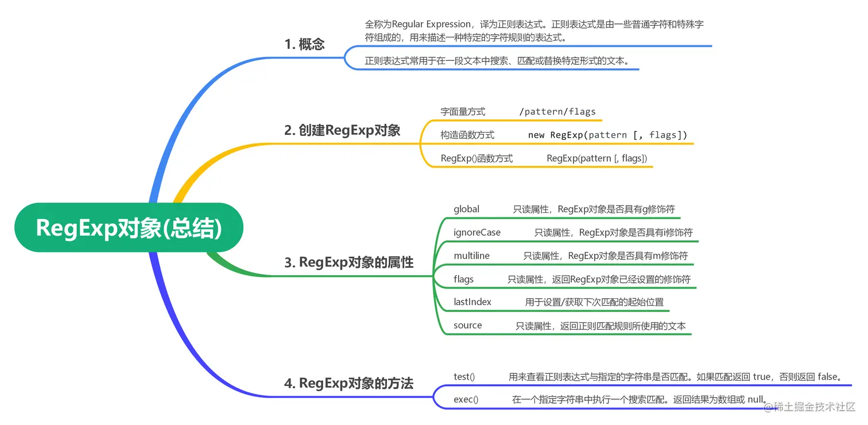Screen dimensions: 868x425
Task: Click the code new RegExp(pattern [, flags])
Action: 607,135
